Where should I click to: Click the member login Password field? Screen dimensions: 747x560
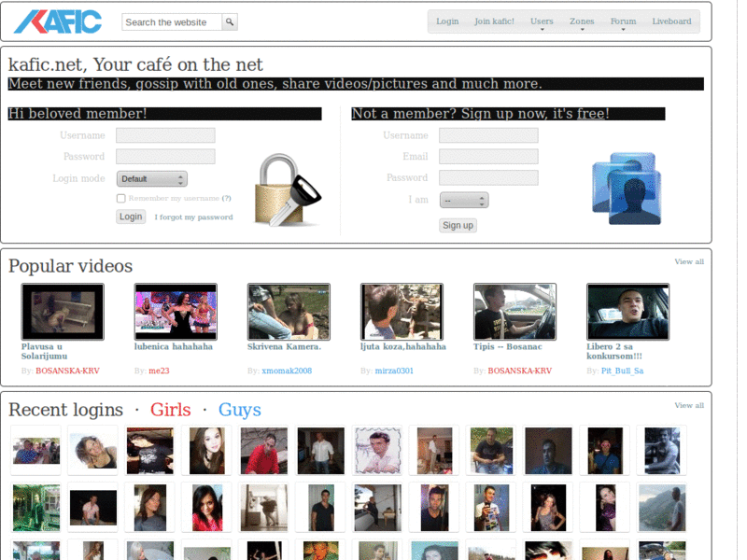[x=165, y=156]
